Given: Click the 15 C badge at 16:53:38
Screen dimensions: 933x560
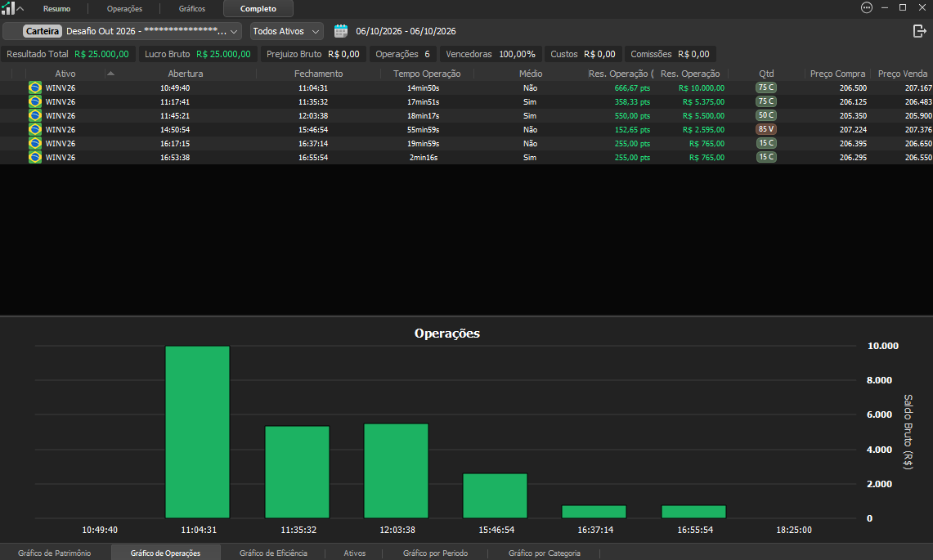Looking at the screenshot, I should [x=766, y=156].
